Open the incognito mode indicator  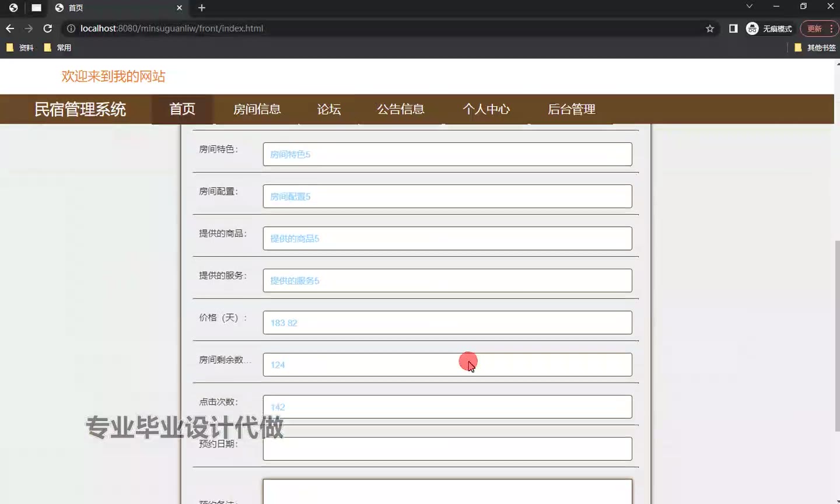769,29
